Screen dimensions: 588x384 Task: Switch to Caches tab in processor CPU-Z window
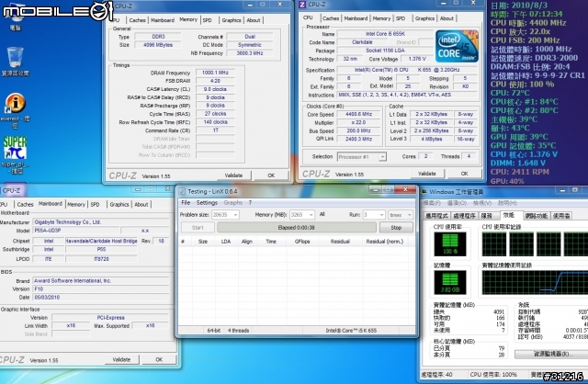point(331,18)
